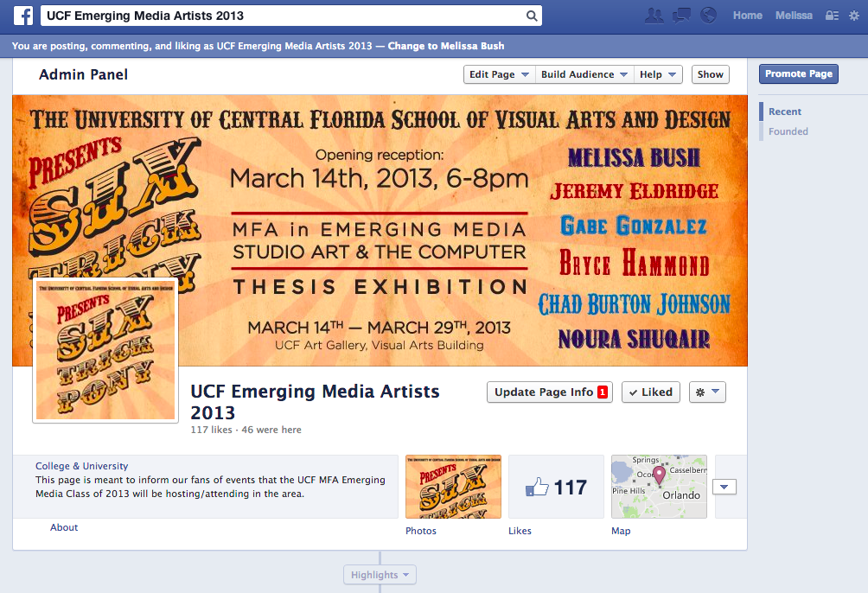The image size is (868, 593).
Task: Open the privacy shortcuts lock icon
Action: pyautogui.click(x=832, y=16)
